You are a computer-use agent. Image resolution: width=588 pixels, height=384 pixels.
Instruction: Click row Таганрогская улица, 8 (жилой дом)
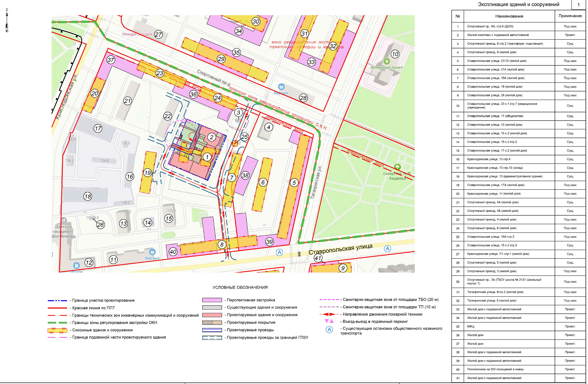click(518, 301)
